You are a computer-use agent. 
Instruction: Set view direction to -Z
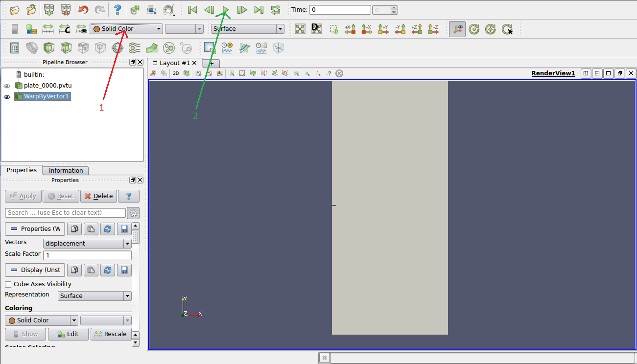click(433, 29)
